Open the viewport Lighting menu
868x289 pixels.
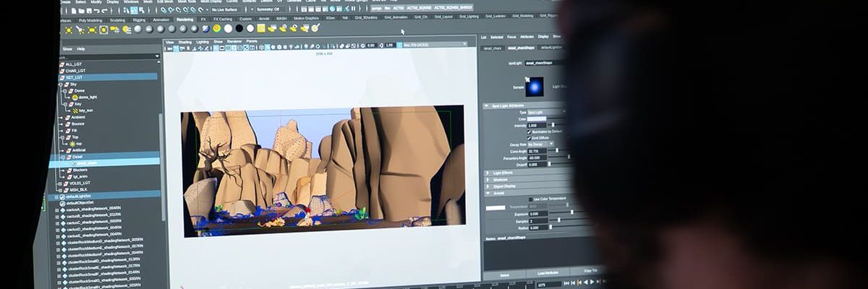click(203, 42)
